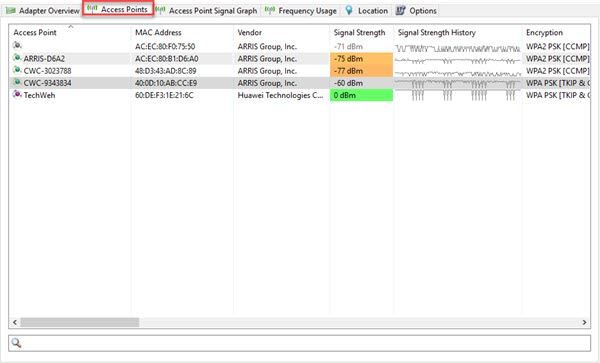Image resolution: width=600 pixels, height=363 pixels.
Task: Click the Location pin icon
Action: [349, 10]
